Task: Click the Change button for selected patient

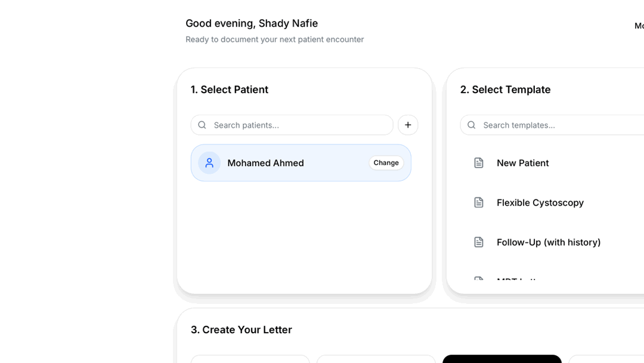Action: click(x=386, y=163)
